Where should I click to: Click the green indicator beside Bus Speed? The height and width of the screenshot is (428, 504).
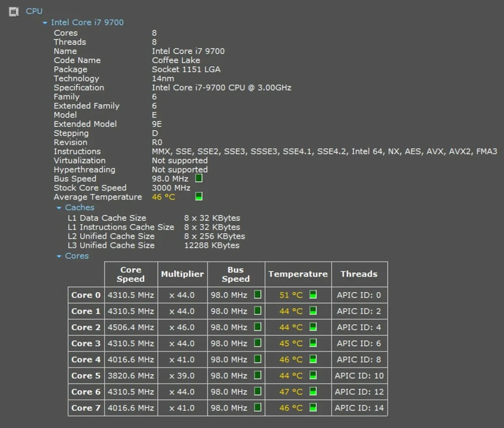coord(198,178)
